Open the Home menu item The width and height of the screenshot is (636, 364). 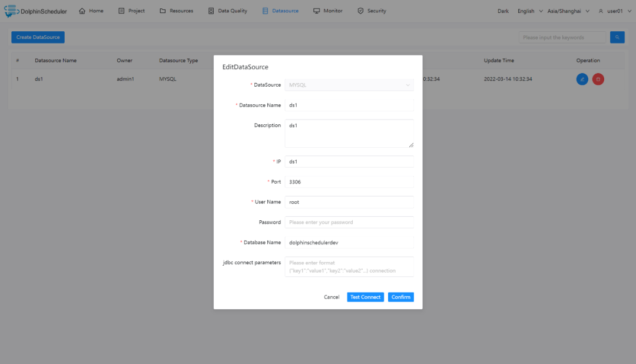coord(91,11)
